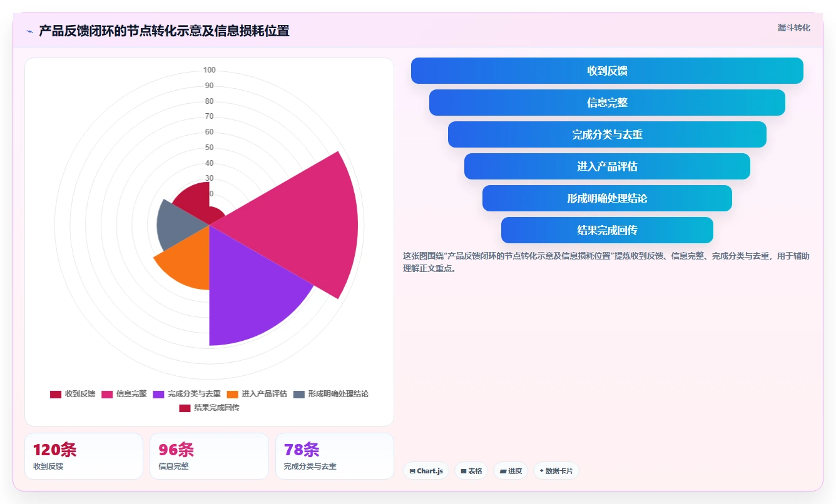
Task: Click the 数据卡片 chip icon
Action: (541, 471)
